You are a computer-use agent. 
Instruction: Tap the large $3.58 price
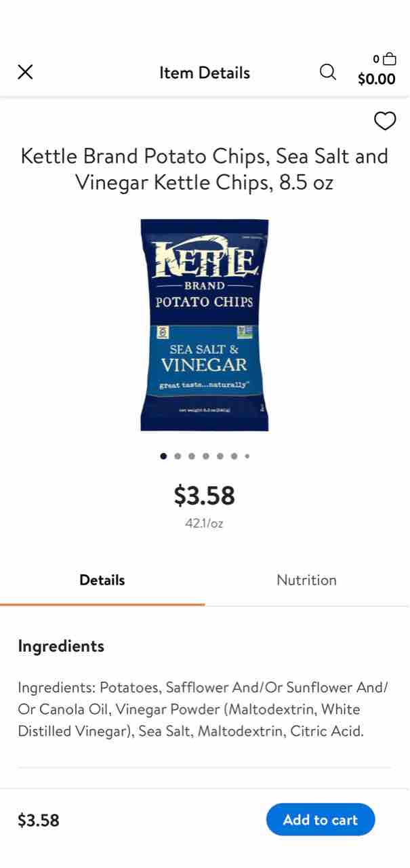205,495
